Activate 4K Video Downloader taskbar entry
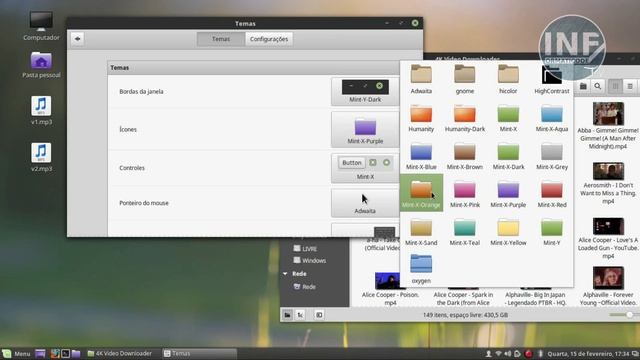The height and width of the screenshot is (360, 640). (x=120, y=353)
